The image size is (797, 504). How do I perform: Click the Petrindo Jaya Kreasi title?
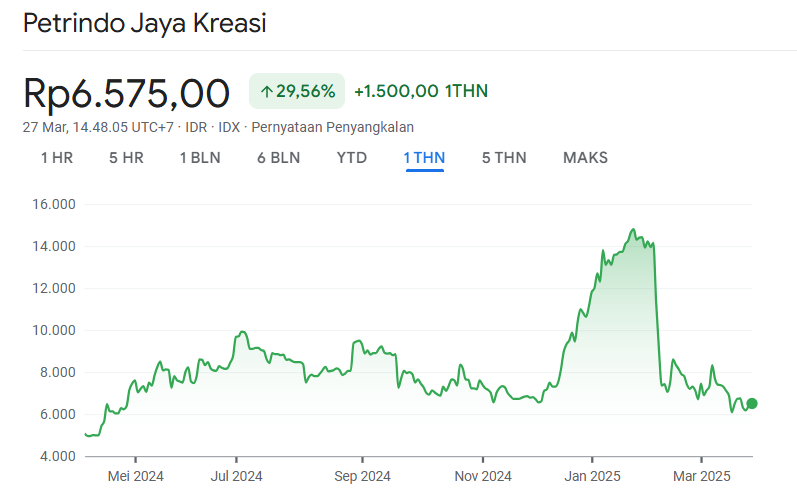click(x=145, y=24)
